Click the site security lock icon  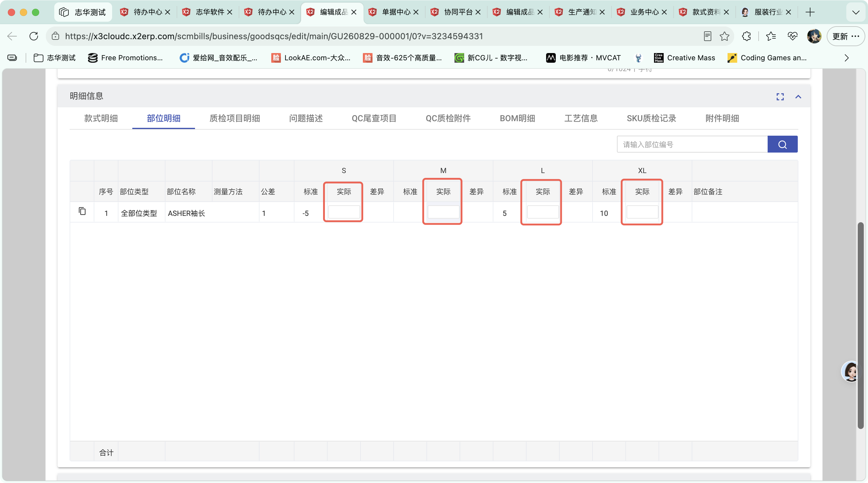55,36
